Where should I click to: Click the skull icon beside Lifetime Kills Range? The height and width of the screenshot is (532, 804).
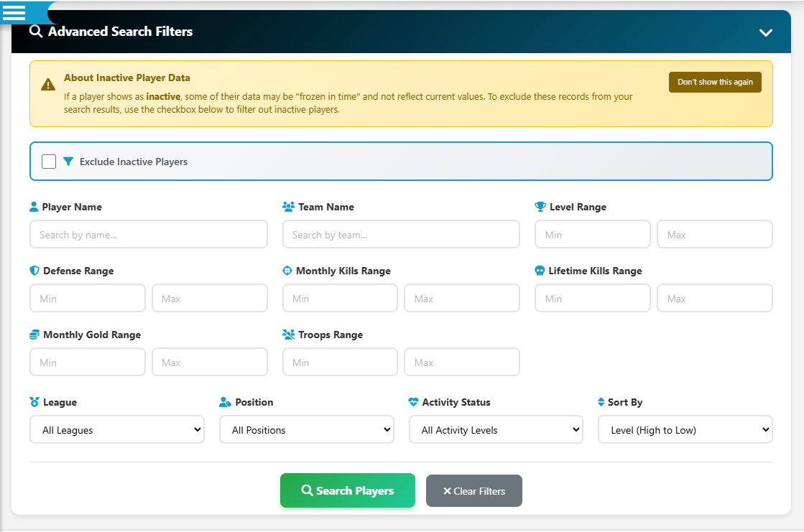click(540, 271)
